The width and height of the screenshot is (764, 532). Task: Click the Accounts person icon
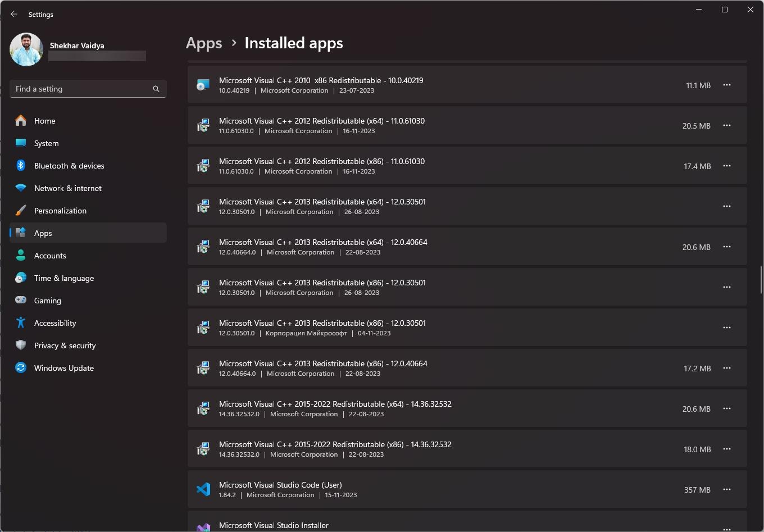[x=21, y=255]
